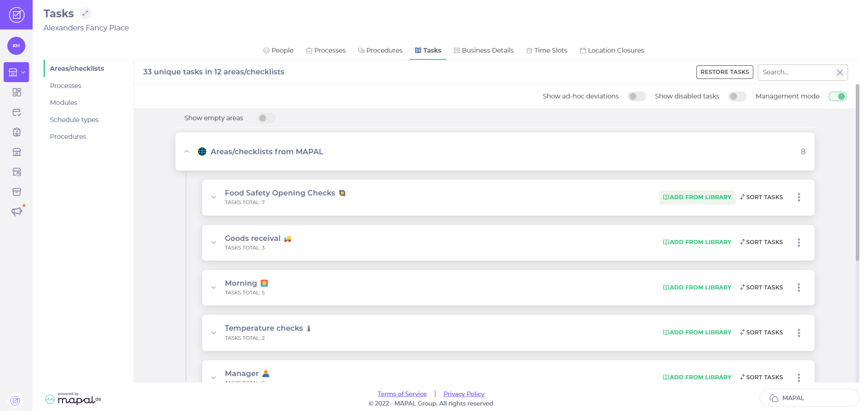Add from library to Morning checklist

point(697,288)
